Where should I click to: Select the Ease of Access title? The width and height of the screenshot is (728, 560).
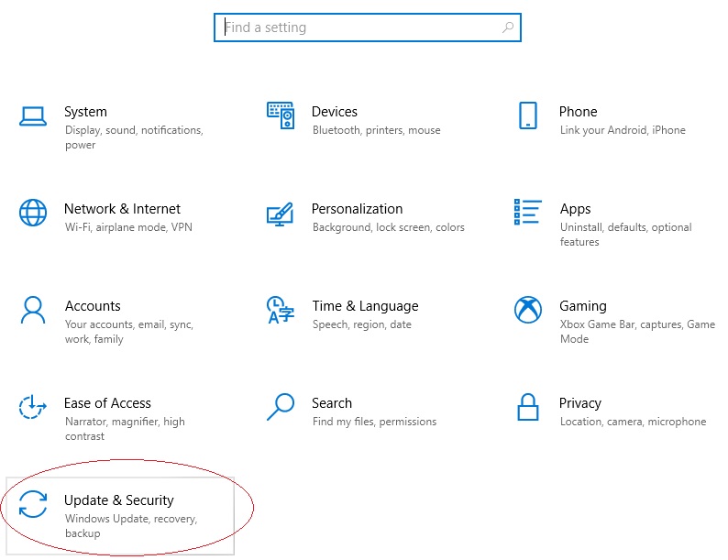click(x=107, y=403)
